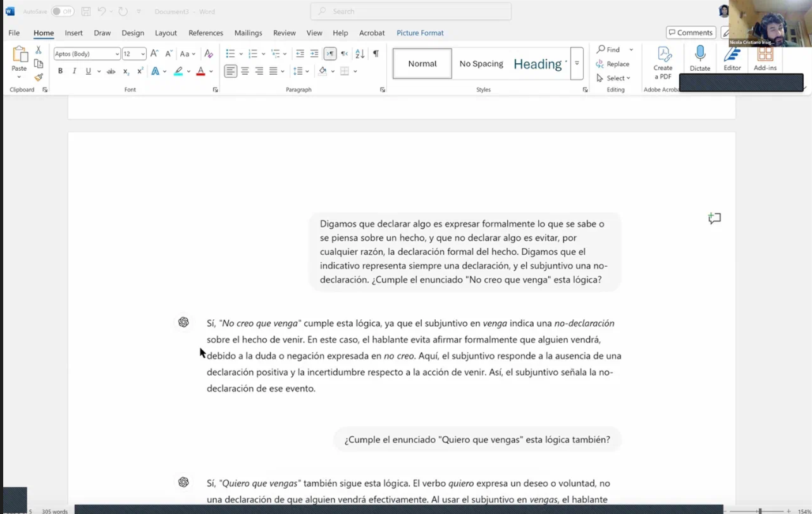The image size is (812, 514).
Task: Click the Dictate microphone icon
Action: point(700,54)
